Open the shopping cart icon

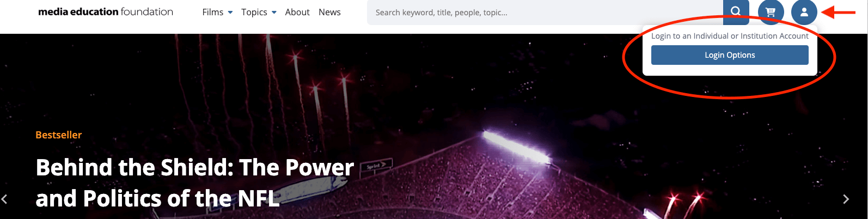[771, 12]
